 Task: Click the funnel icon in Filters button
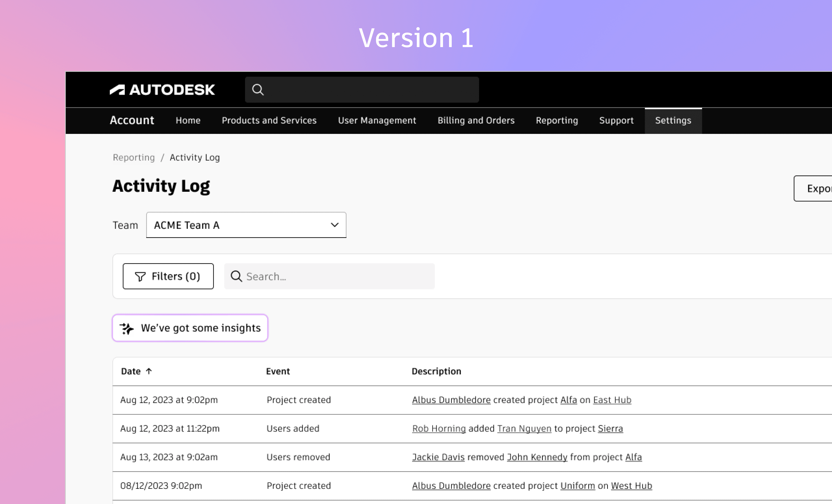pos(140,277)
